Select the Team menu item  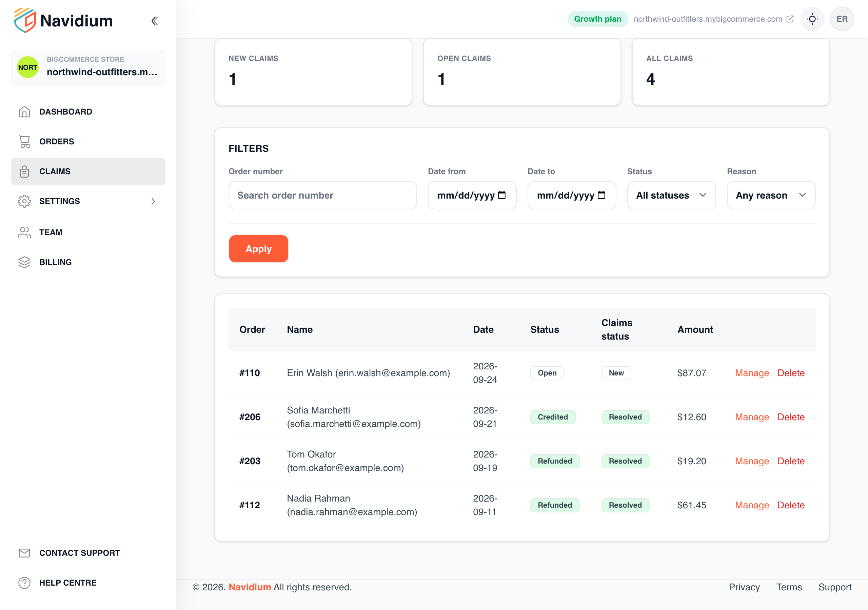88,232
